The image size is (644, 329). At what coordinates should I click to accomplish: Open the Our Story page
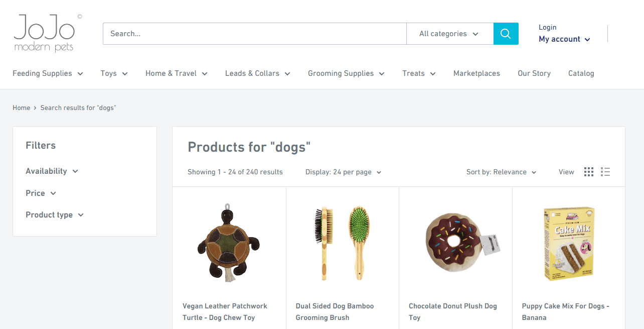tap(534, 73)
